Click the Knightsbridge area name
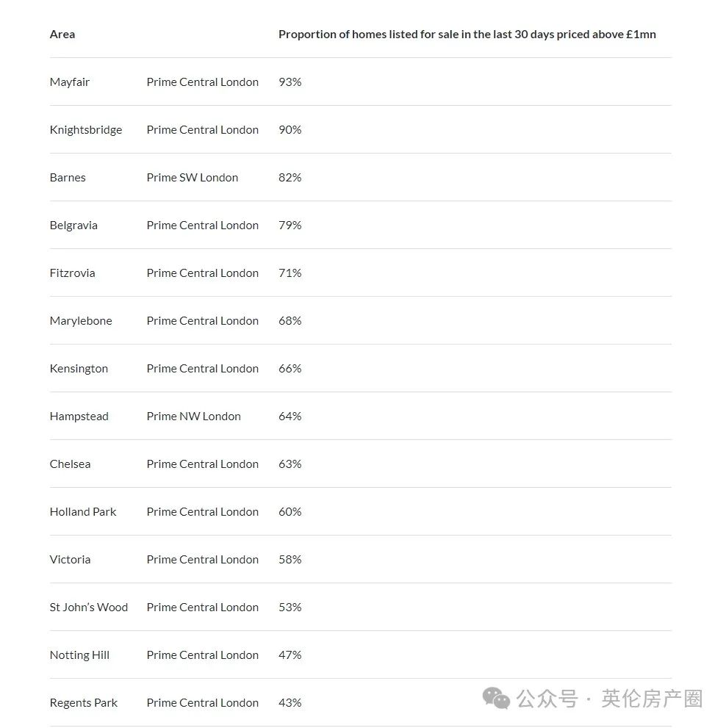Image resolution: width=726 pixels, height=728 pixels. [x=86, y=130]
